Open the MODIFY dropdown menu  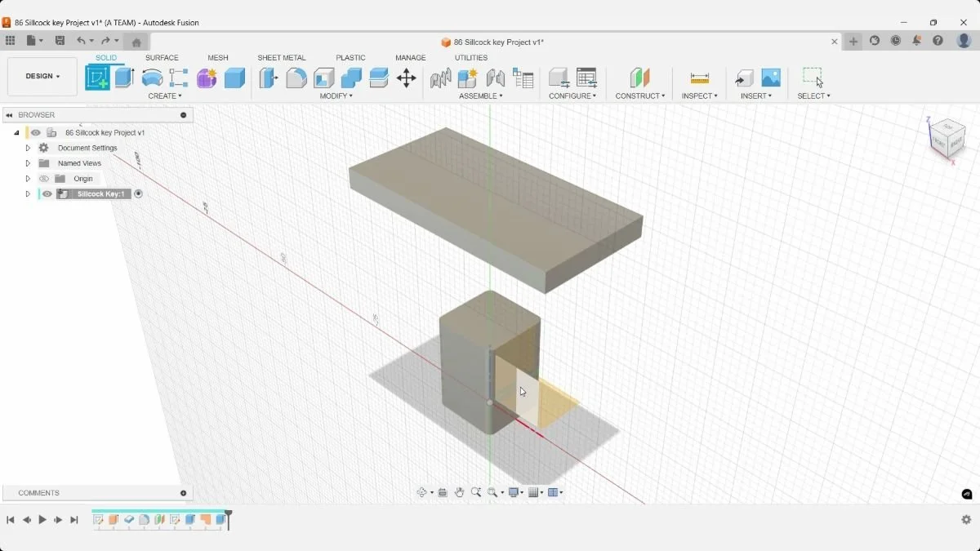pyautogui.click(x=336, y=96)
